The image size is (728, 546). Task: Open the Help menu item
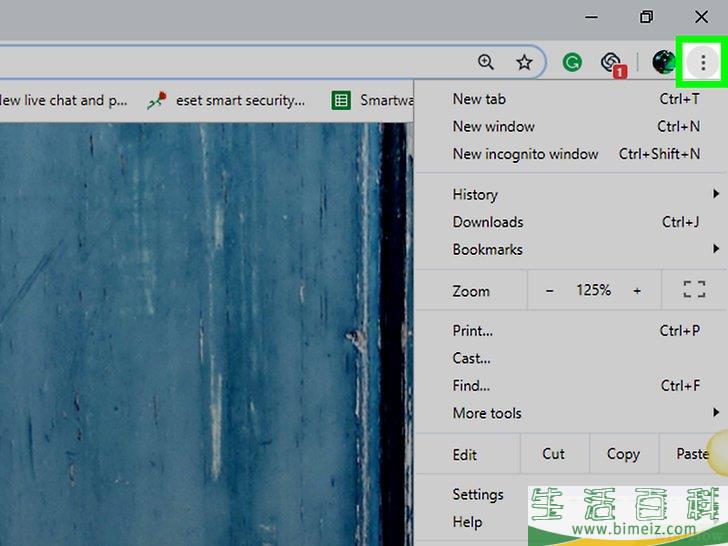[468, 521]
